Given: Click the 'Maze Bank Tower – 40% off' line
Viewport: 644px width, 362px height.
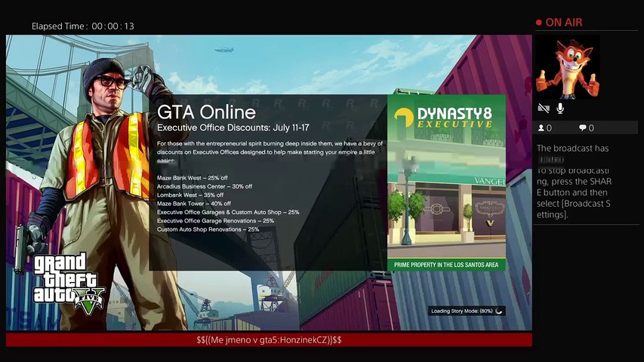Looking at the screenshot, I should pos(194,204).
